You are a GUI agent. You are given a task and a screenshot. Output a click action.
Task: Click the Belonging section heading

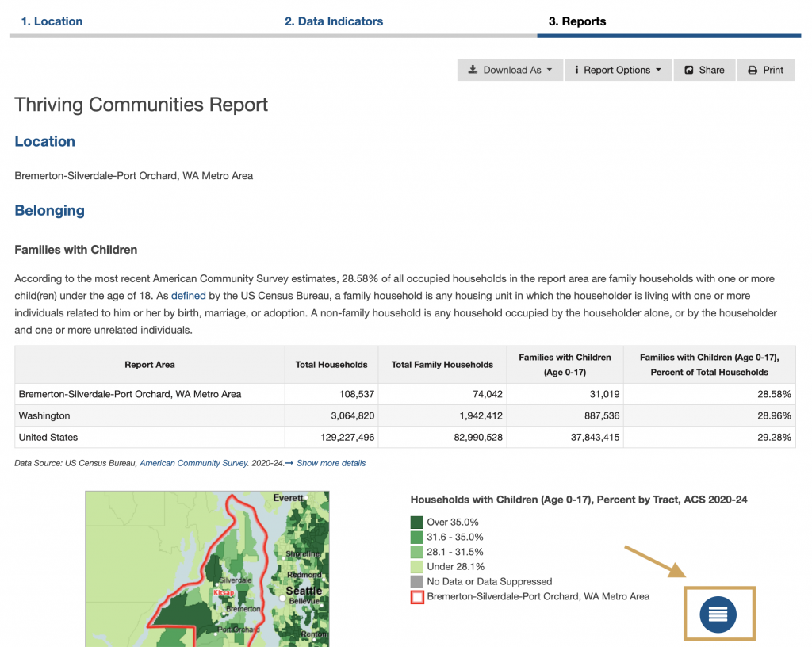pyautogui.click(x=50, y=211)
